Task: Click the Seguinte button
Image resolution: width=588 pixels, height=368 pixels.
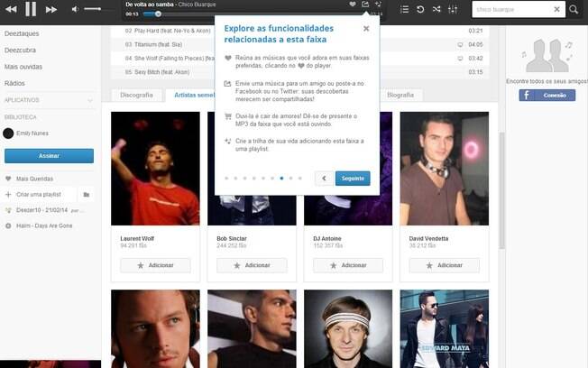Action: [353, 179]
